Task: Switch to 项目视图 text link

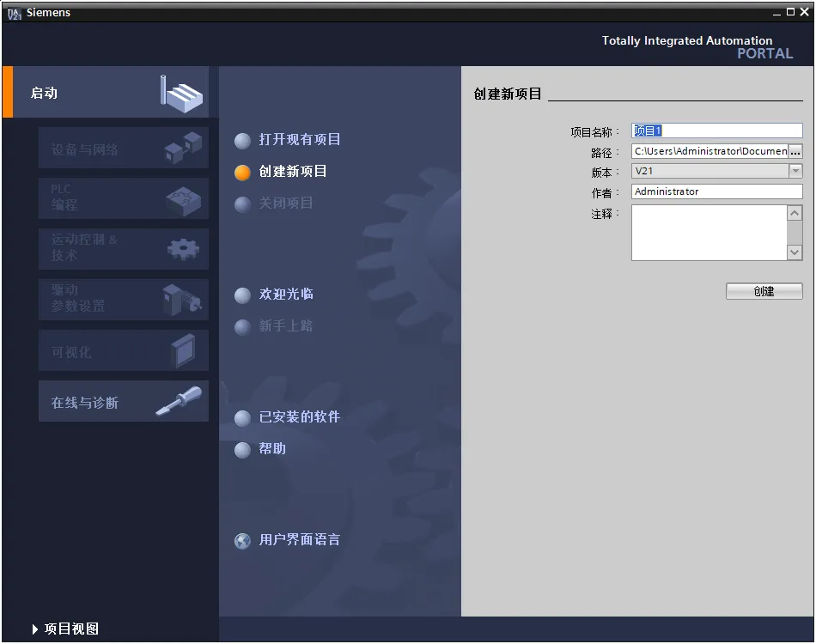Action: pos(71,629)
